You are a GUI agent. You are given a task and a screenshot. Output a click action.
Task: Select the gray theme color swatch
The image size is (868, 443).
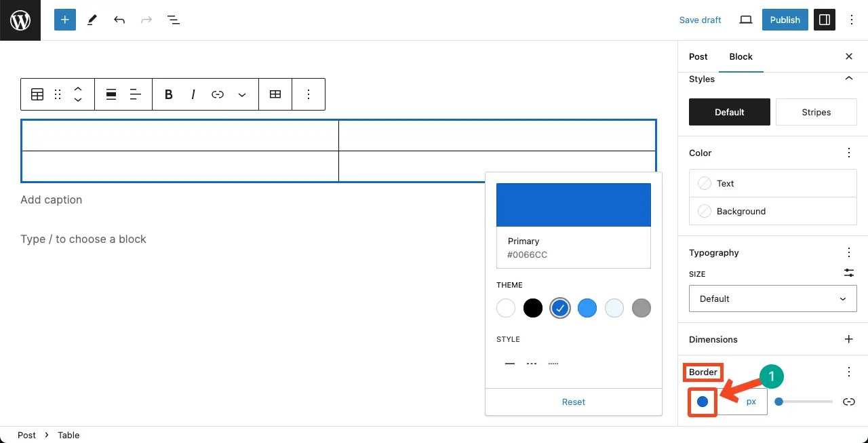coord(641,308)
